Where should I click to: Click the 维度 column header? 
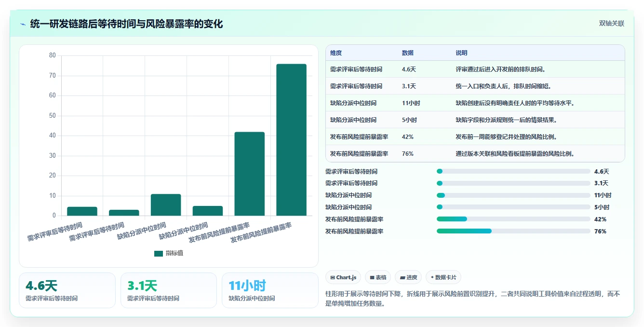coord(336,53)
